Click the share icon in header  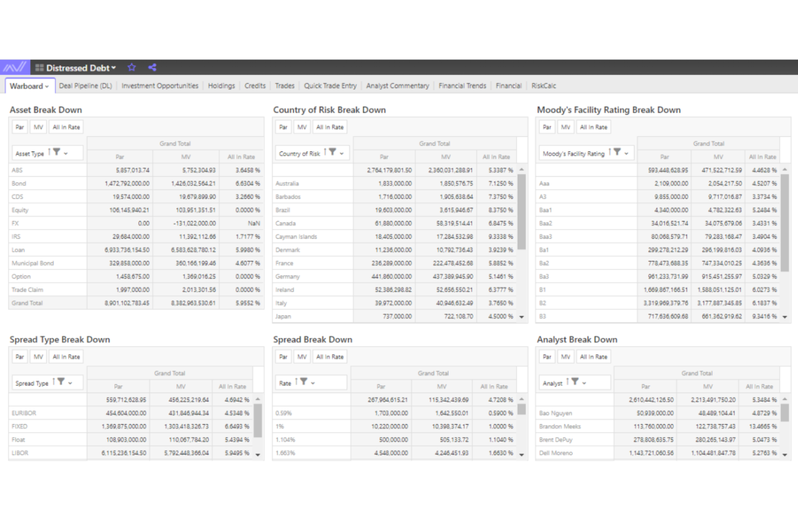[152, 67]
